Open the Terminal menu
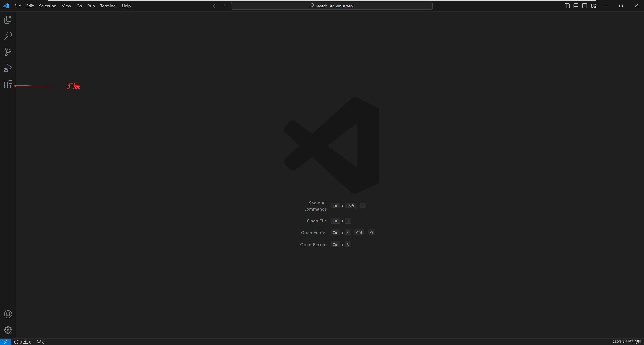Image resolution: width=644 pixels, height=345 pixels. coord(108,6)
